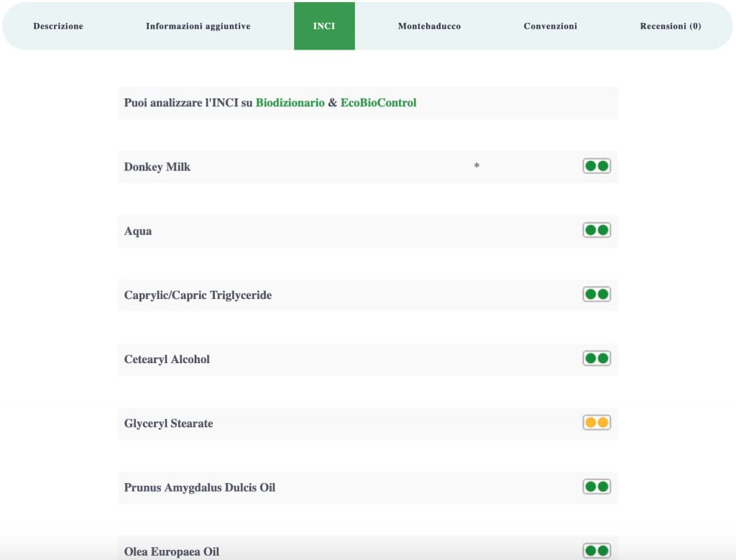Select the Olea Europaea Oil text

(172, 551)
